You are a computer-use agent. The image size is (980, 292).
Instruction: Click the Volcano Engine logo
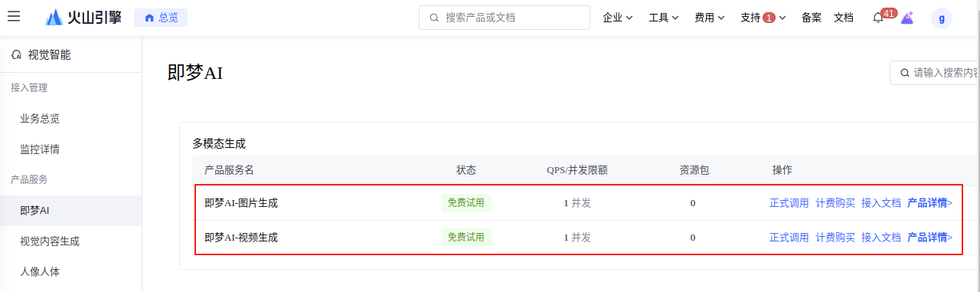click(x=83, y=17)
